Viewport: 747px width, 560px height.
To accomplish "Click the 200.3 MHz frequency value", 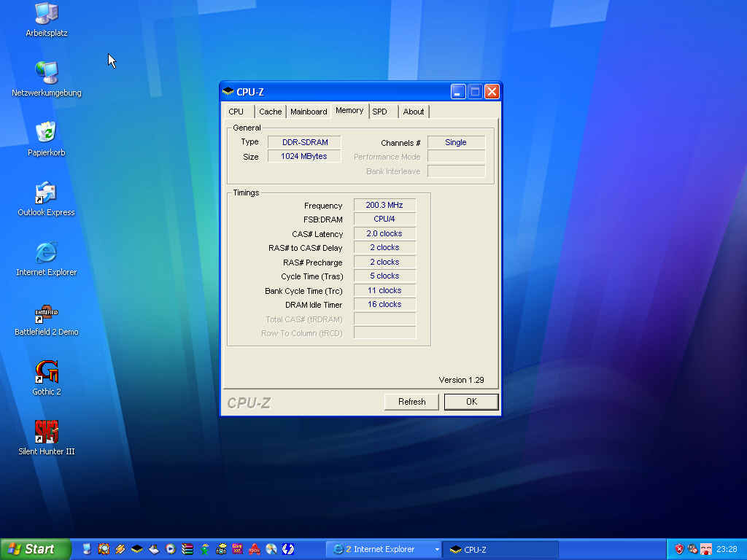I will [385, 205].
